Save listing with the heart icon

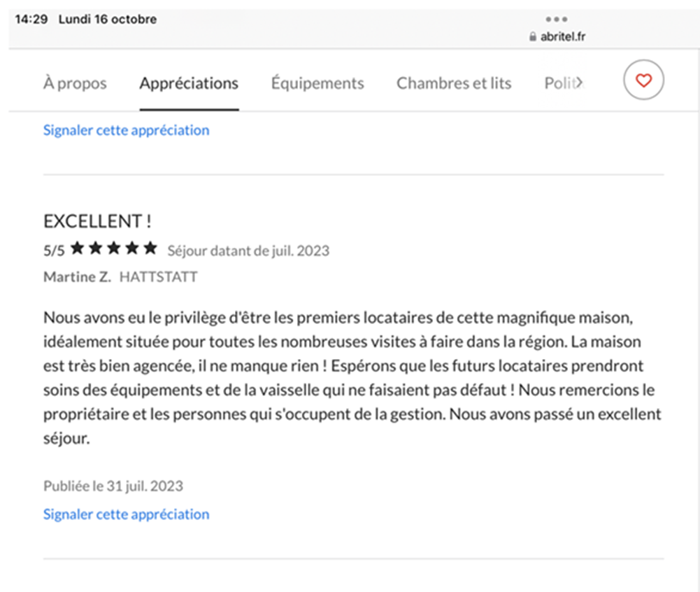click(643, 81)
